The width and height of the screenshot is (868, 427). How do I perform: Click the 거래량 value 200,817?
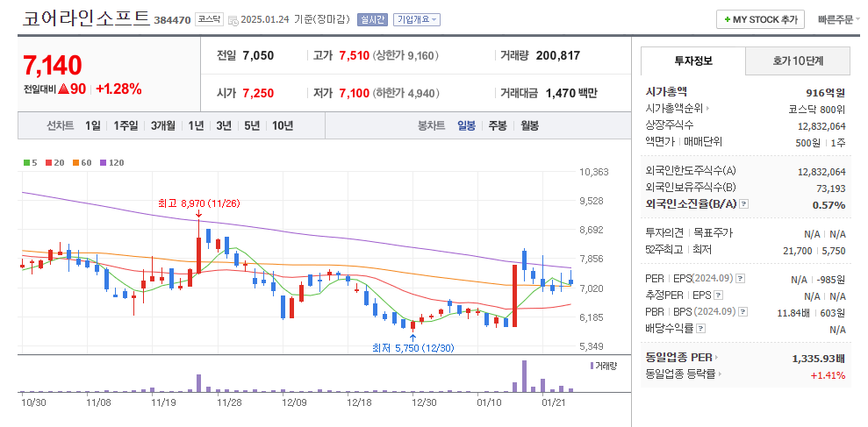click(558, 55)
